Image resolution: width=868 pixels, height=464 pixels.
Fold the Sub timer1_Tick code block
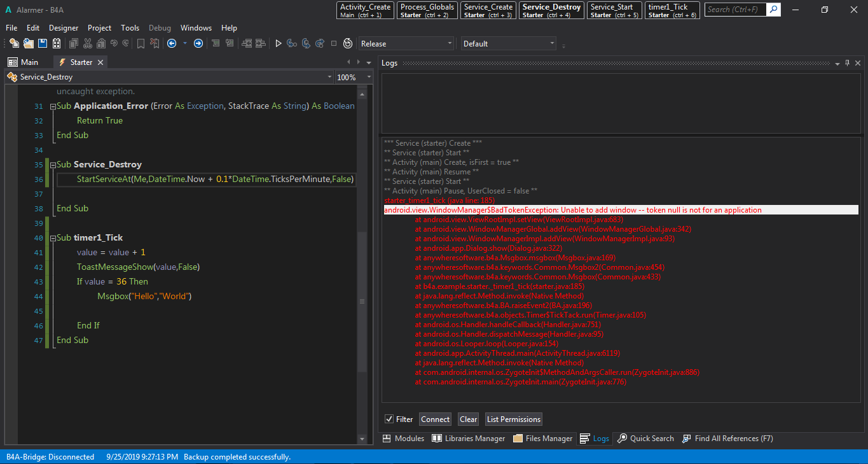[52, 238]
